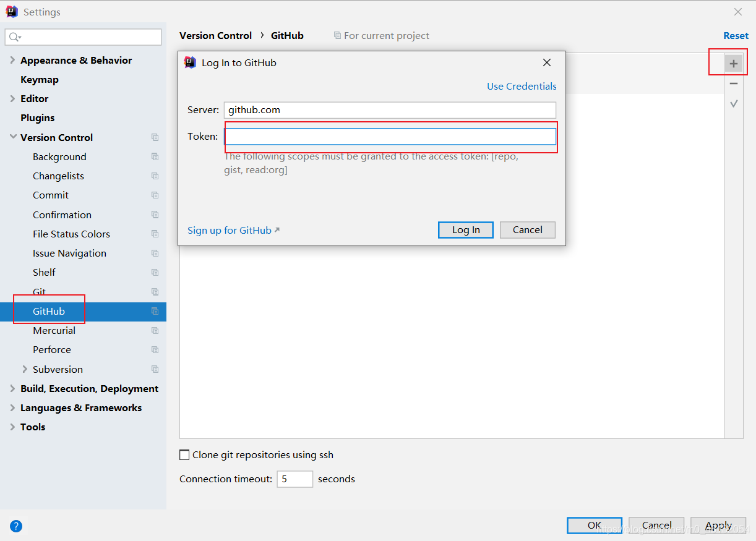Expand Appearance & Behavior section

coord(12,60)
